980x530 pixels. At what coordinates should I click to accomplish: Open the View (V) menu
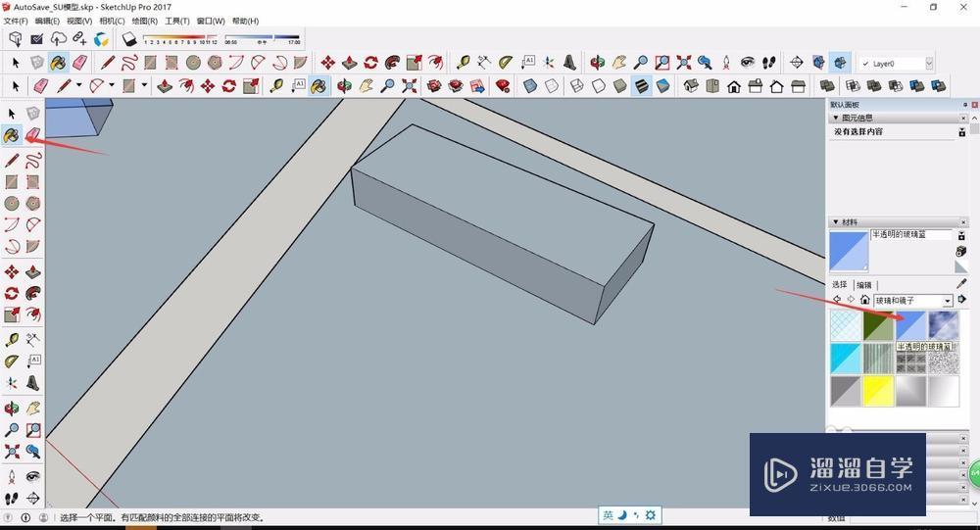pyautogui.click(x=79, y=21)
